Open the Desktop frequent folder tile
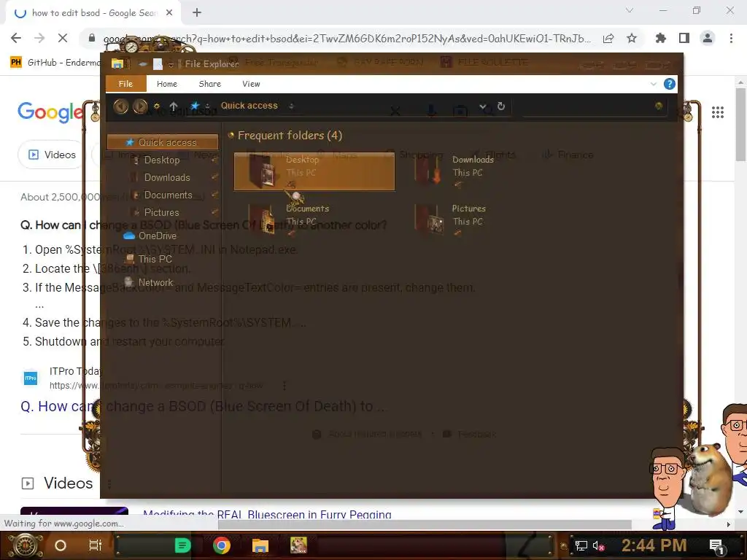This screenshot has width=747, height=560. [x=314, y=171]
